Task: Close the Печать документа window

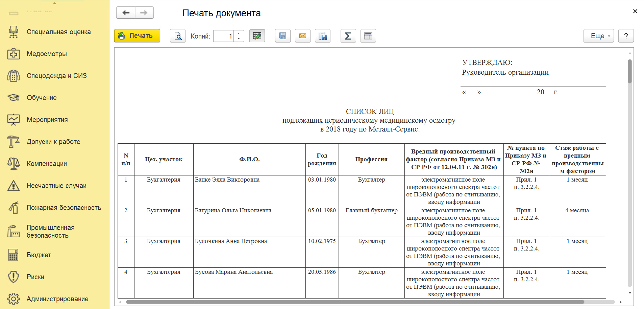Action: [635, 11]
